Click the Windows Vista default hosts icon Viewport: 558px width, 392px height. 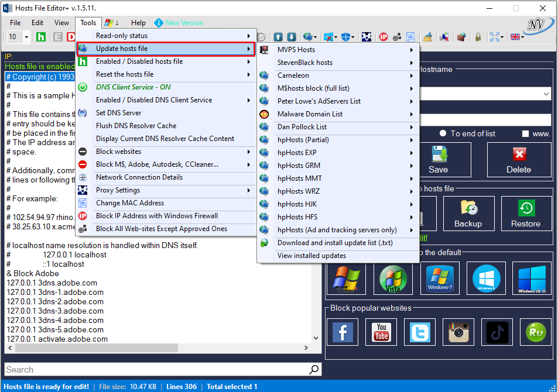[x=393, y=278]
